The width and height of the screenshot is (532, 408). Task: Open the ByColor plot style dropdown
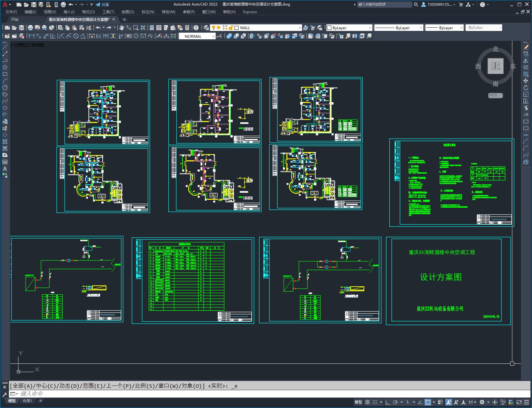click(x=500, y=28)
